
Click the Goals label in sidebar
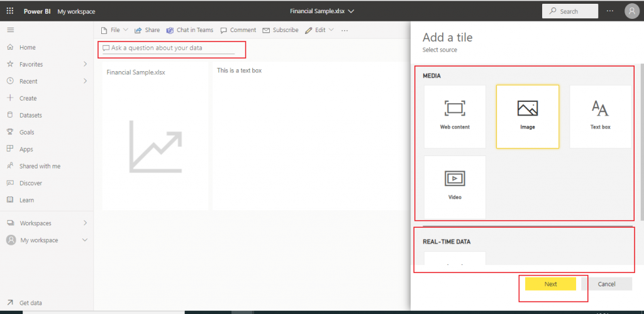(x=26, y=132)
